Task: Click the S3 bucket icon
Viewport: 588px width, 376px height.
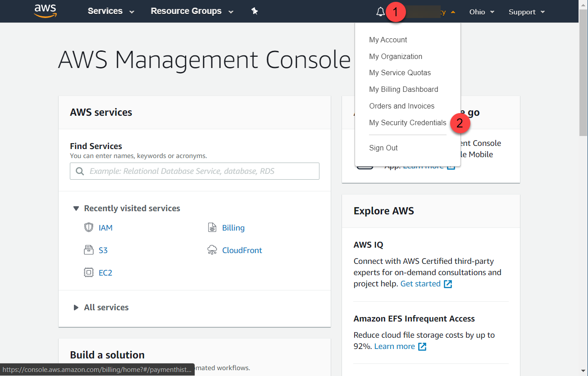Action: click(89, 250)
